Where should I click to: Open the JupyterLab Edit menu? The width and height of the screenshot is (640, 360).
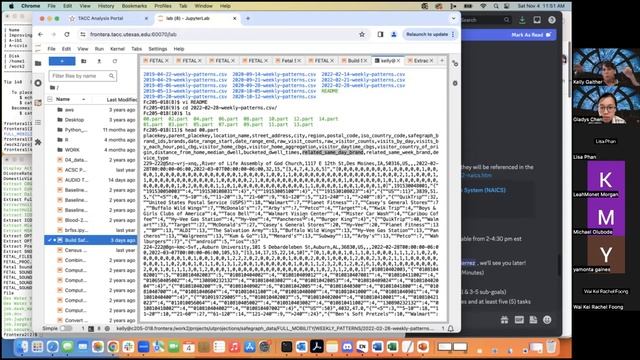coord(66,49)
